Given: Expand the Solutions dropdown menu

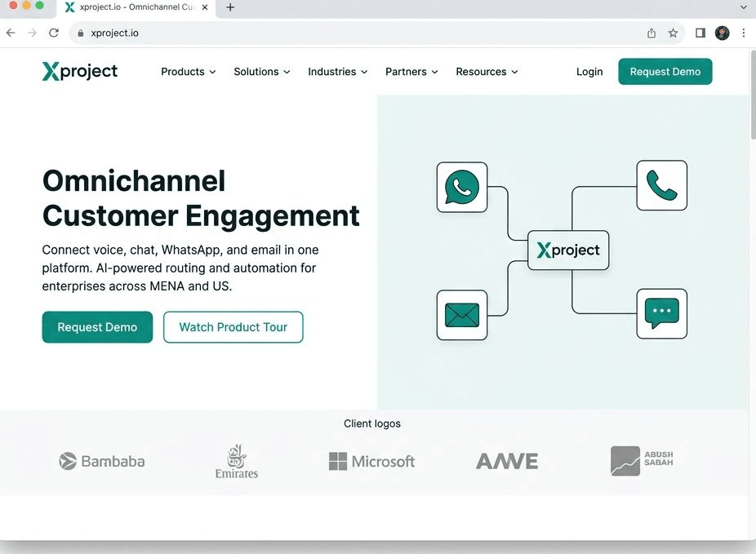Looking at the screenshot, I should tap(262, 72).
